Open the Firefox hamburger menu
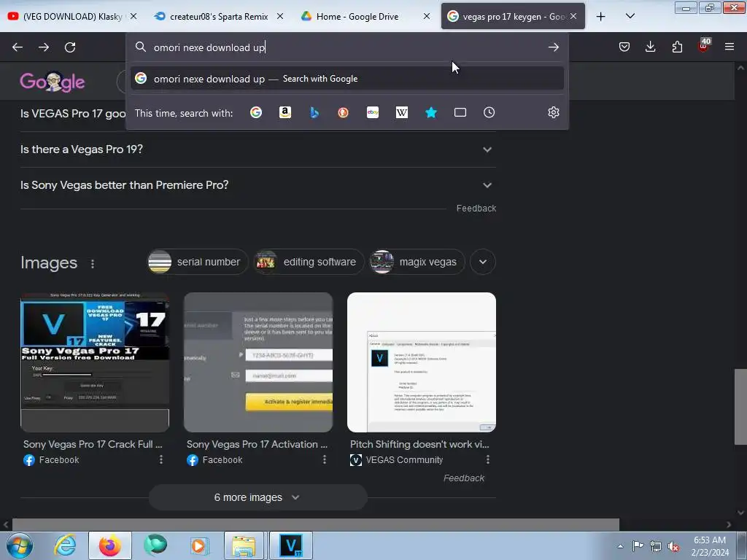 click(729, 47)
